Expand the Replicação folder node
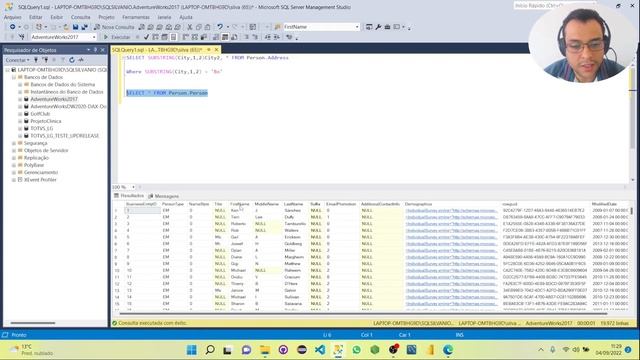Image resolution: width=640 pixels, height=360 pixels. tap(14, 158)
